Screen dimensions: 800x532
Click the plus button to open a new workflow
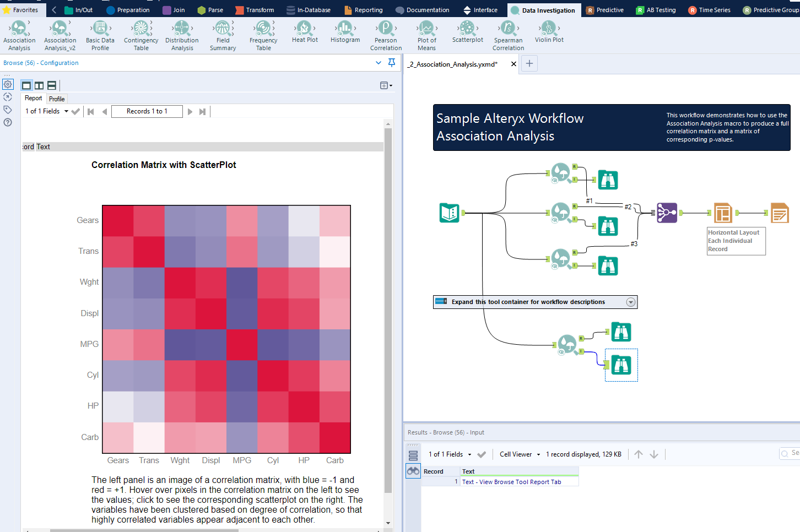(529, 63)
